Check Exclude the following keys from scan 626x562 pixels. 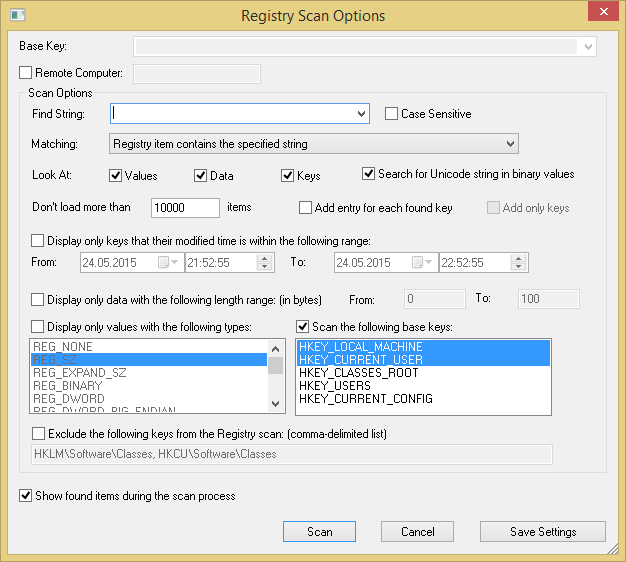pos(39,433)
